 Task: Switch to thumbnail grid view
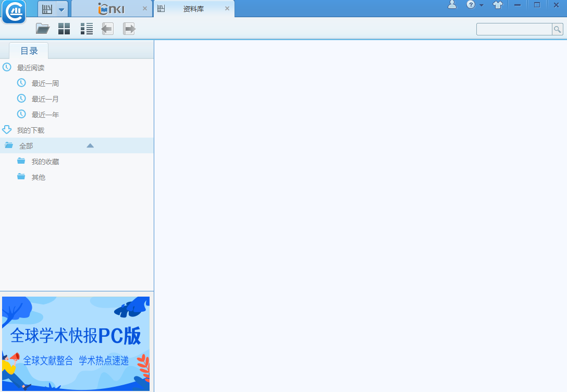click(64, 29)
